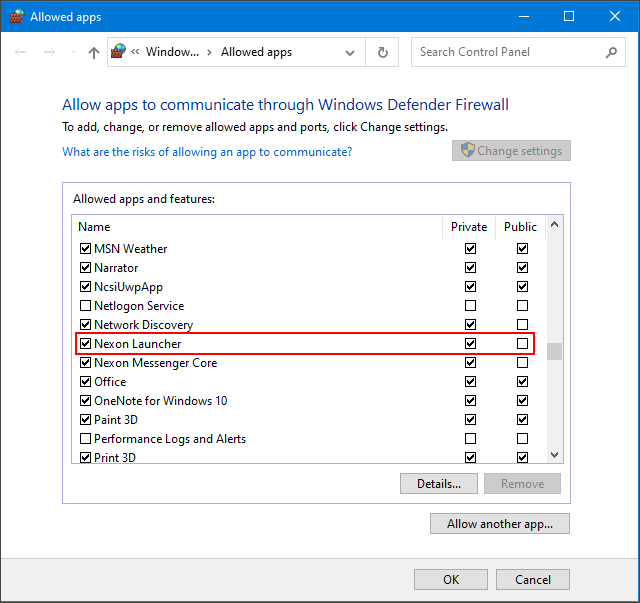640x603 pixels.
Task: Enable Netlogon Service Private checkbox
Action: coord(470,306)
